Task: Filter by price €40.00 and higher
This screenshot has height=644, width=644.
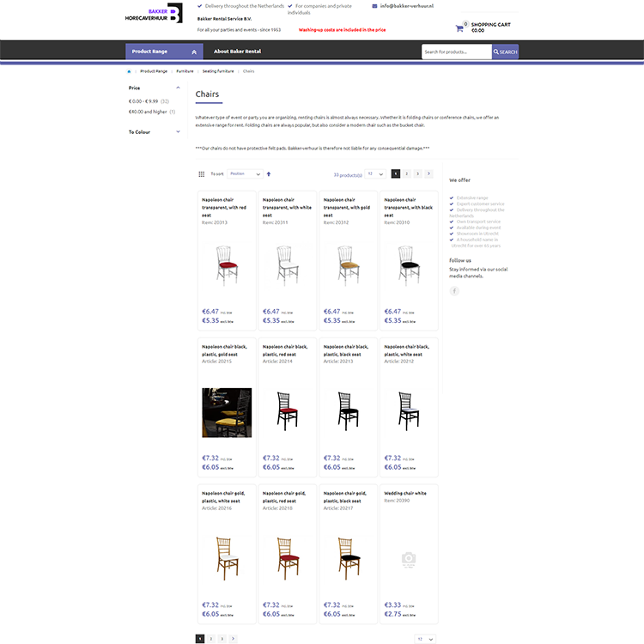Action: [148, 112]
